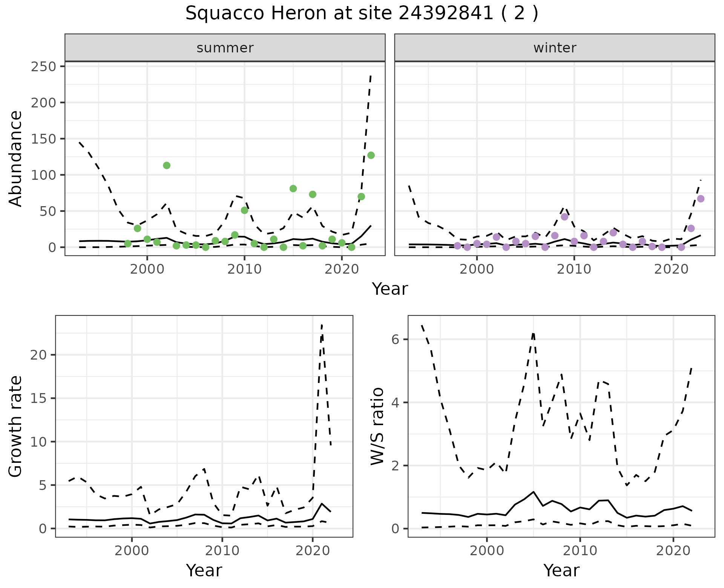Image resolution: width=724 pixels, height=588 pixels.
Task: Click the 2010 tick label under the winter panel
Action: [574, 269]
